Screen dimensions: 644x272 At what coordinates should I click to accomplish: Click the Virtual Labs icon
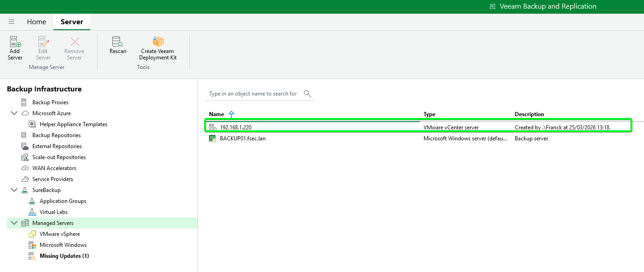pyautogui.click(x=32, y=212)
